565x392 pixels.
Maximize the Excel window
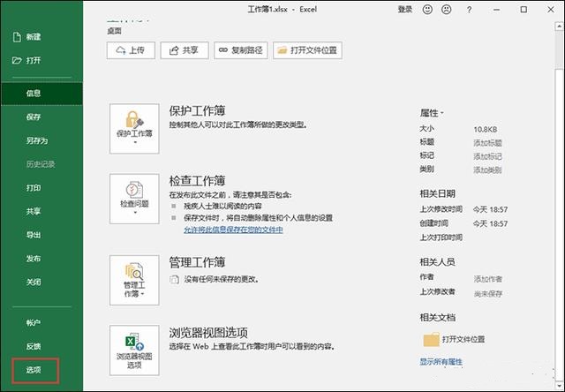524,10
